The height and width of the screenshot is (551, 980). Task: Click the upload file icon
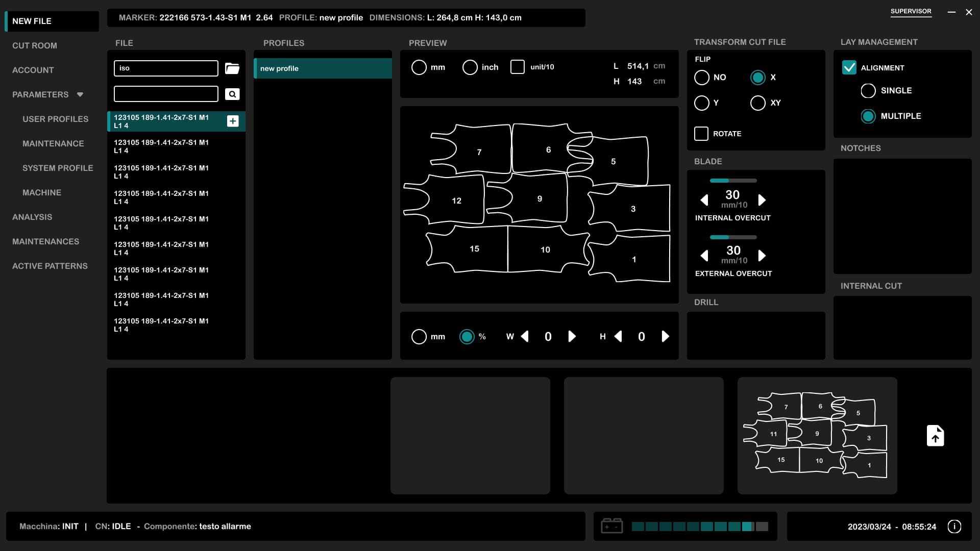click(x=935, y=436)
